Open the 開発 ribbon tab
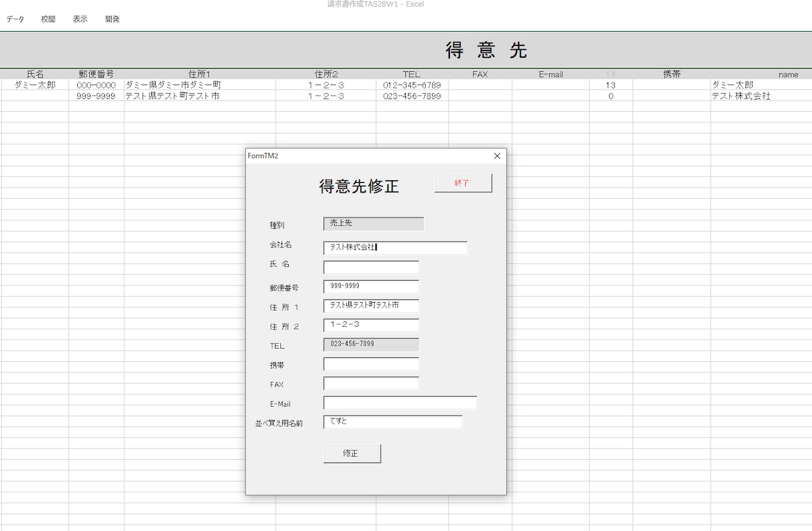The image size is (812, 531). pyautogui.click(x=112, y=19)
